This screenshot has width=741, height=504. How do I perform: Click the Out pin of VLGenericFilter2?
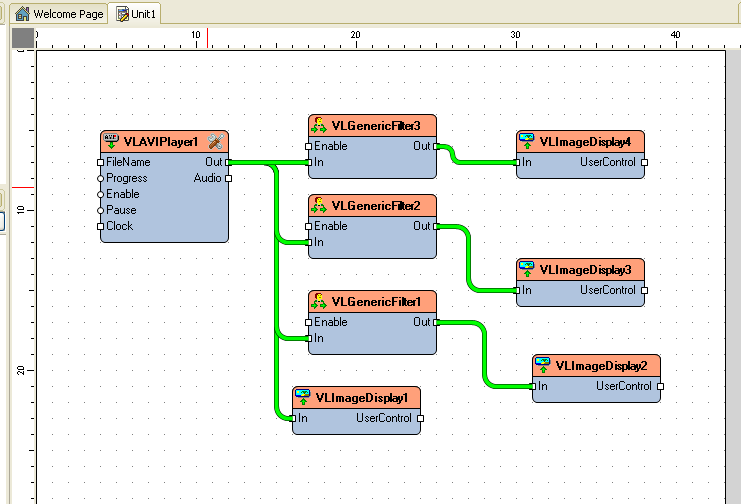coord(437,226)
